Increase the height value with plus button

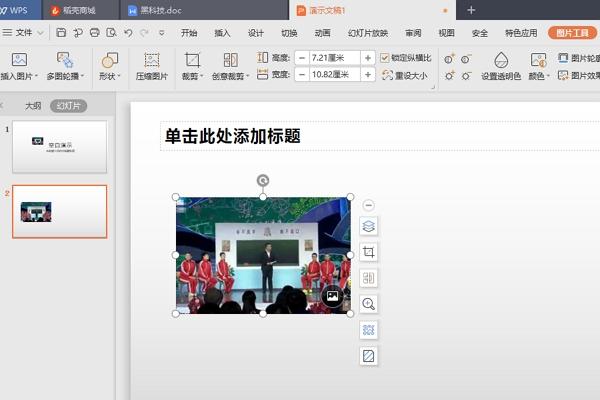(368, 58)
